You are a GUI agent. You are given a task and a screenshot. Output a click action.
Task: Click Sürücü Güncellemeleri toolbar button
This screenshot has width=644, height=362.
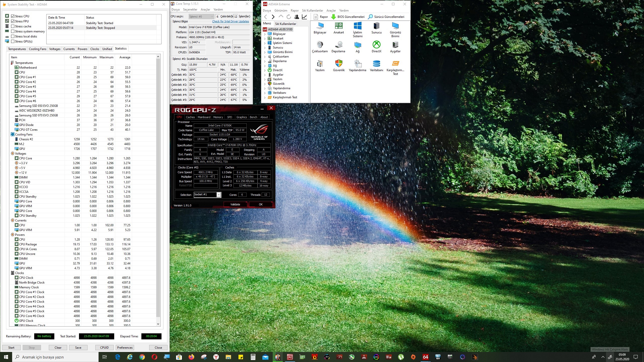click(386, 17)
